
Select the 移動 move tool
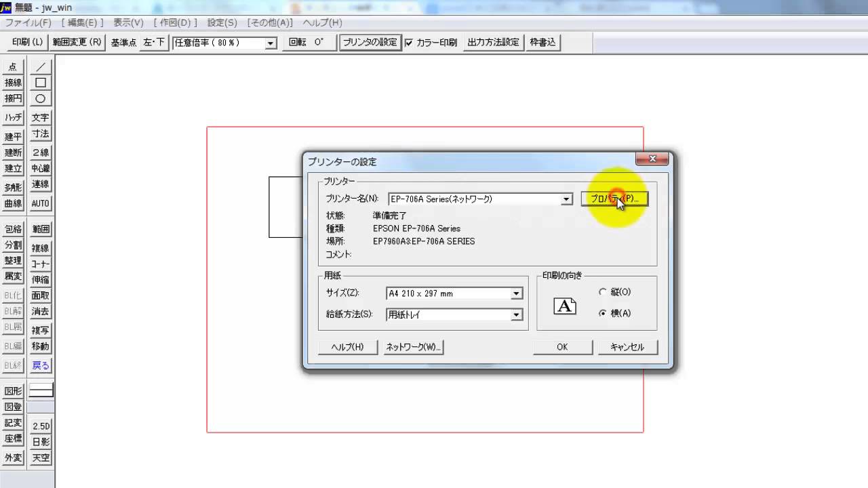click(41, 346)
